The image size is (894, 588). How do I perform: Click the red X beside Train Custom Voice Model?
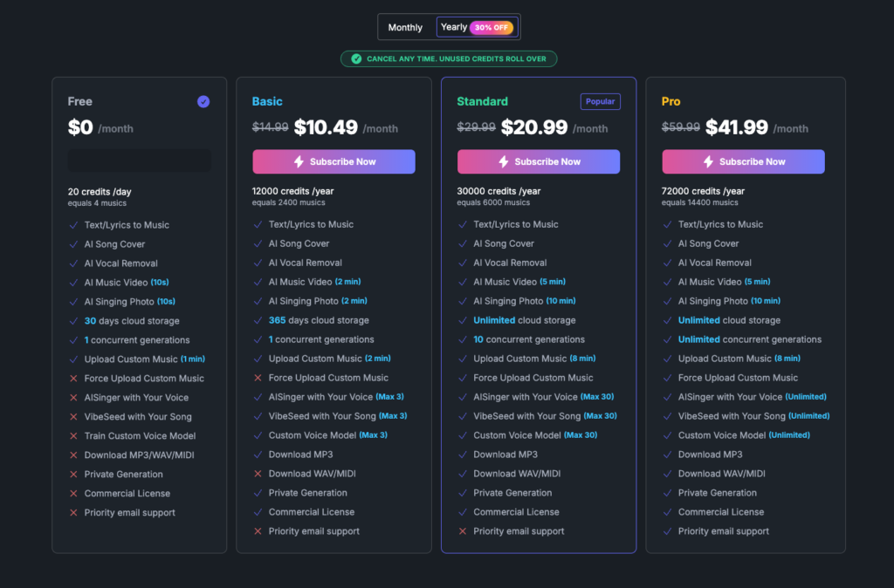click(73, 436)
